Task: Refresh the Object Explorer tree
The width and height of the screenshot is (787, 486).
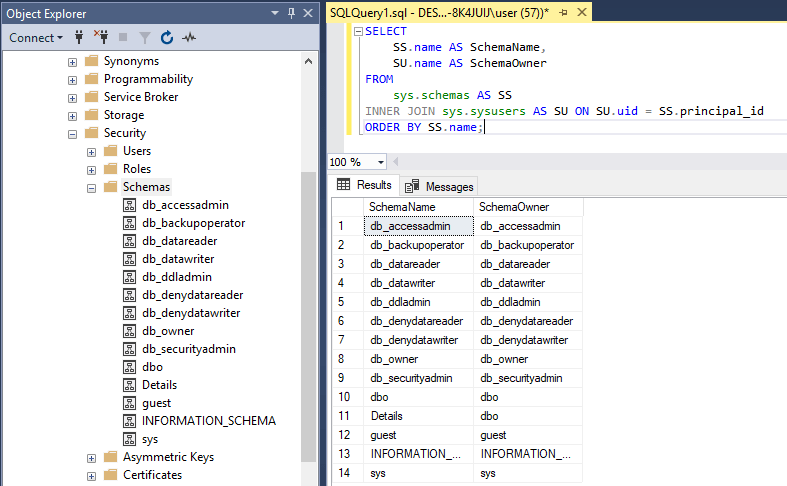Action: pos(167,38)
